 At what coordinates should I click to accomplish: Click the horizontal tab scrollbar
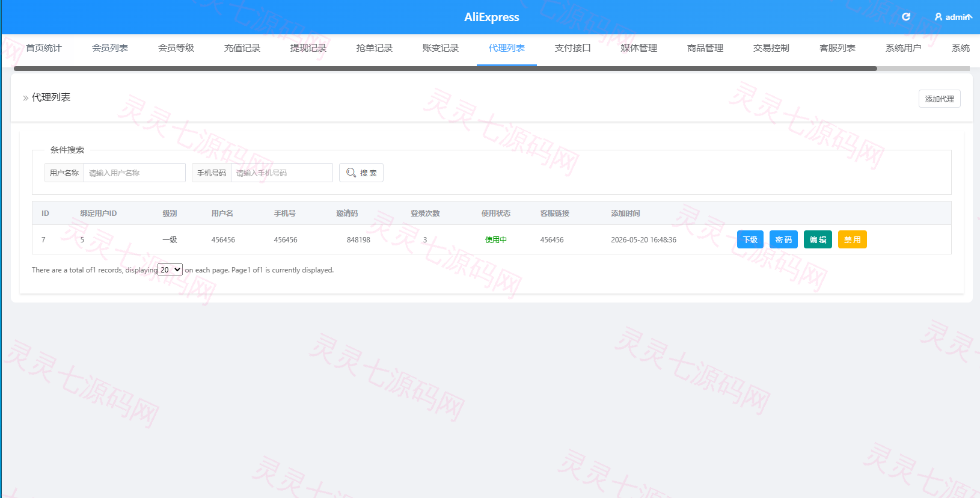click(x=445, y=69)
